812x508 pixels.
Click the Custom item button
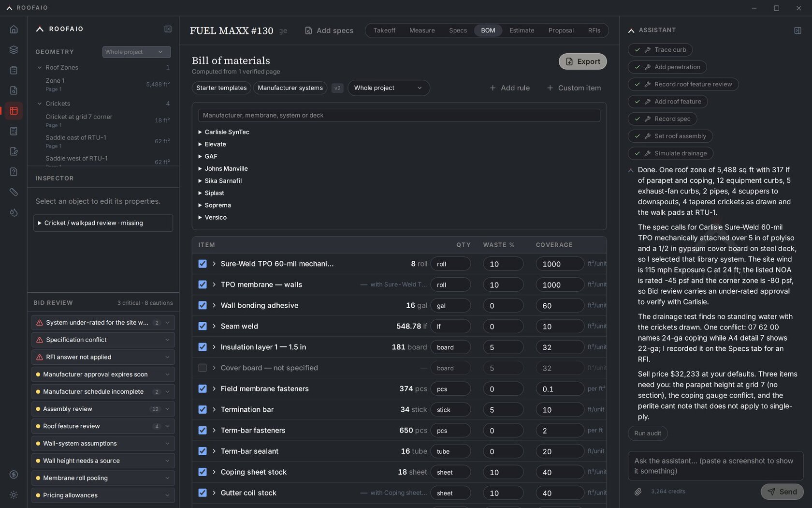(x=574, y=88)
